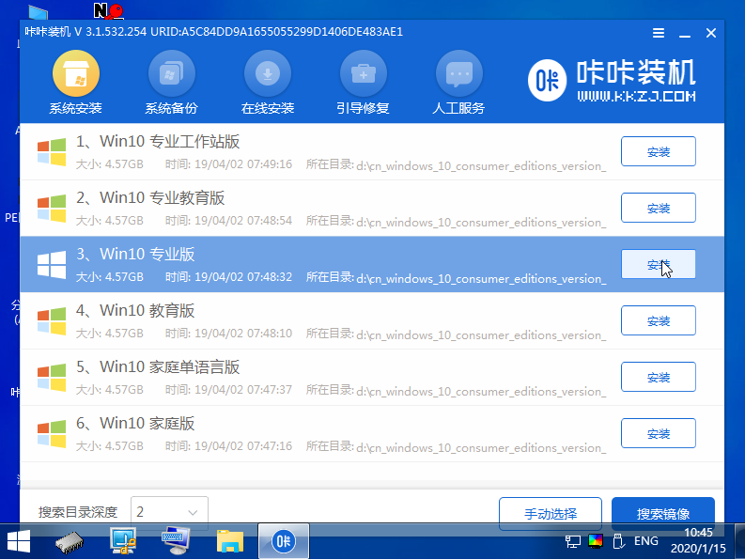Viewport: 745px width, 560px height.
Task: Install Win10 专业教育版
Action: tap(658, 208)
